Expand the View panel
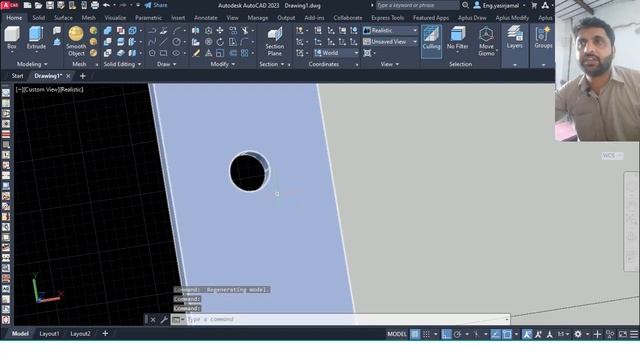Screen dimensions: 640x360 coord(390,64)
